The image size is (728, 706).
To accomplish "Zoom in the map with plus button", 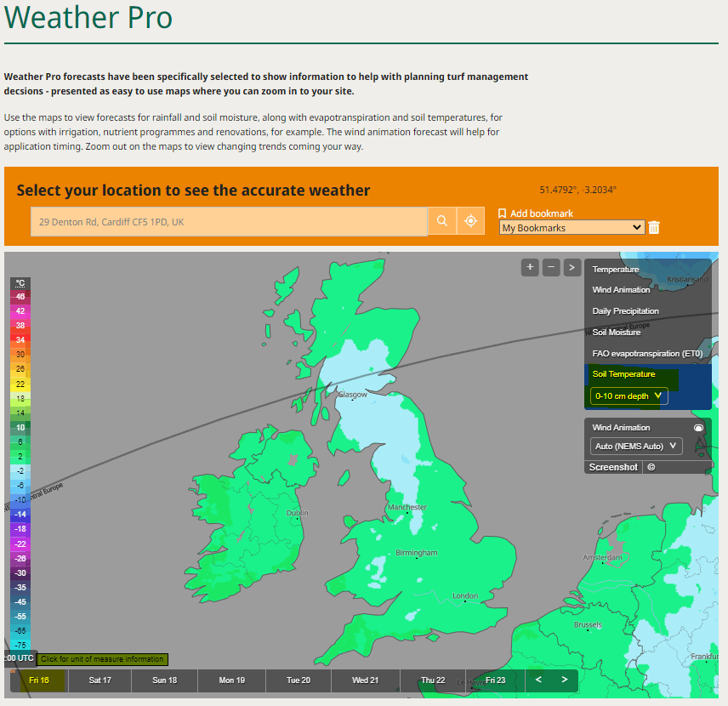I will (x=530, y=267).
